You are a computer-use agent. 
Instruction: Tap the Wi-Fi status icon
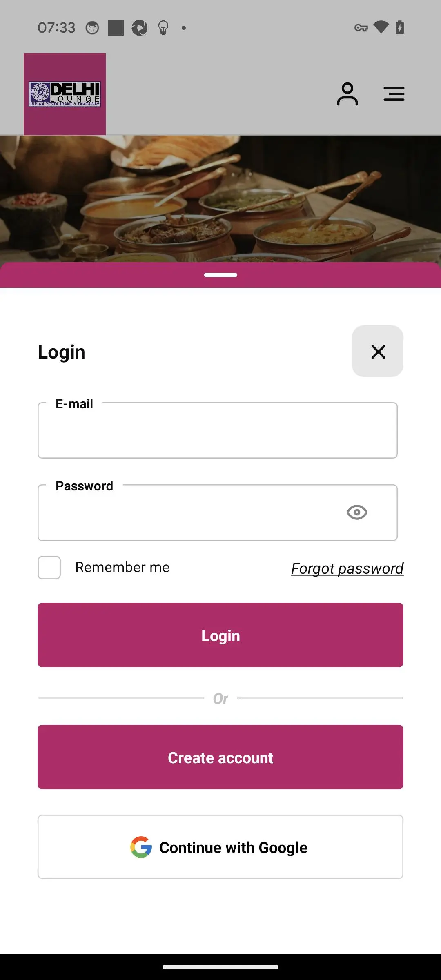point(381,27)
